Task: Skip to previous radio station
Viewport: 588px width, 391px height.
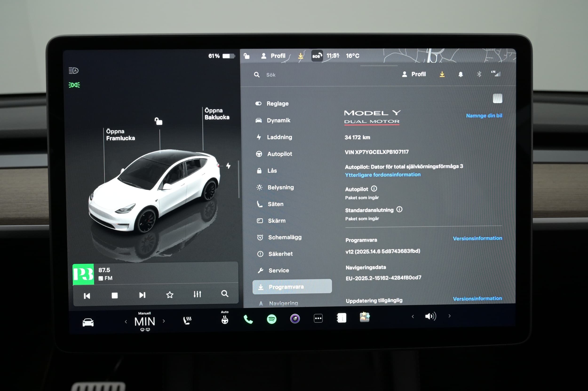Action: 87,296
